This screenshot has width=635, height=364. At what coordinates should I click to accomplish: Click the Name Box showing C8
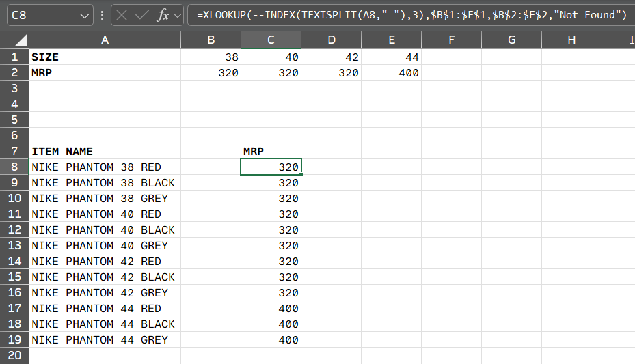(50, 16)
